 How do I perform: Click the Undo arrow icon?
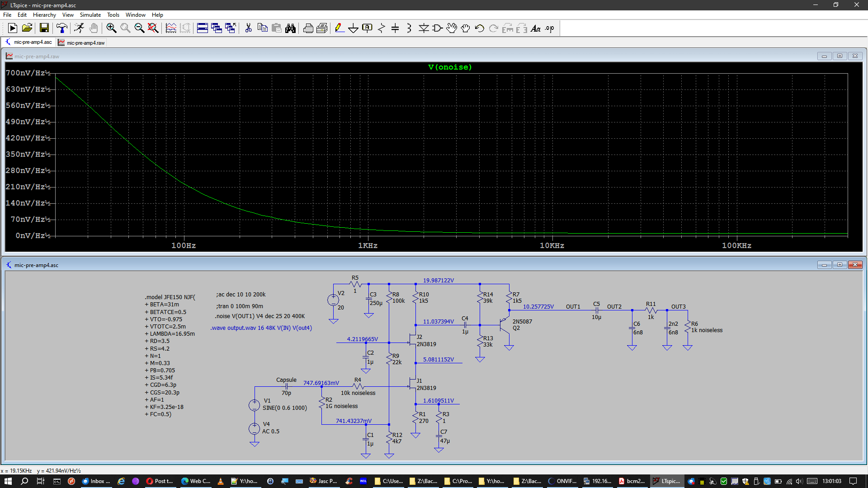(480, 28)
